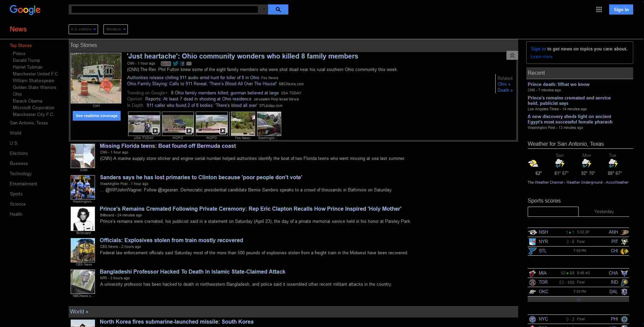Viewport: 644px width, 327px height.
Task: Open the CNN ambulance story image
Action: click(x=96, y=78)
